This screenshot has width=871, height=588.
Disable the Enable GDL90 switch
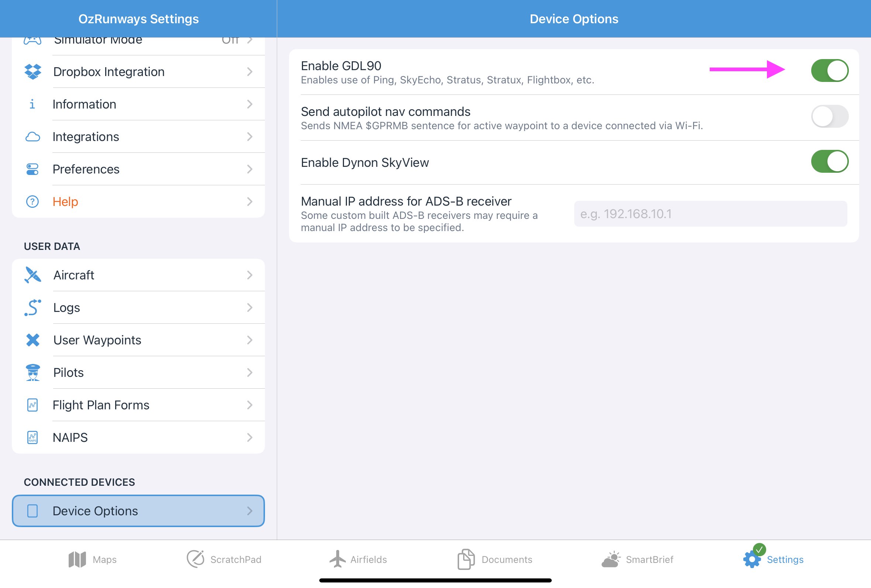pyautogui.click(x=829, y=71)
